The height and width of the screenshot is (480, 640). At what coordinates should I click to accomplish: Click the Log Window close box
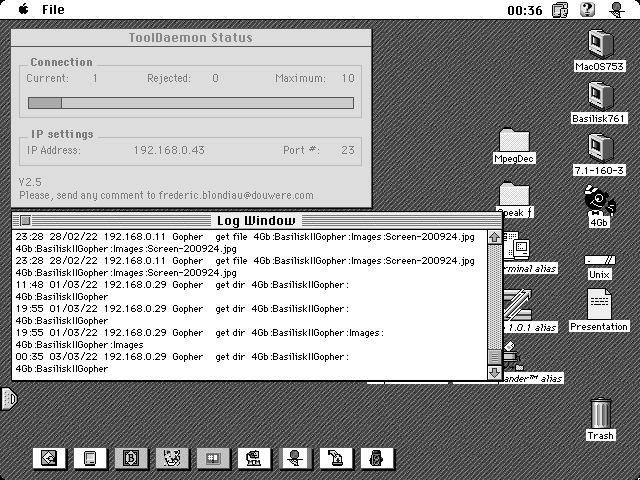click(25, 220)
